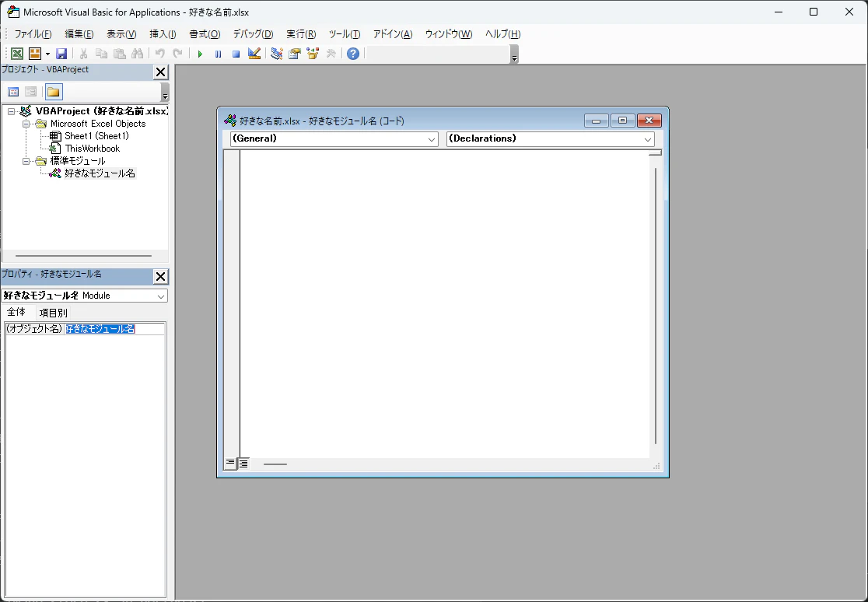Click the Reset stop icon
This screenshot has width=868, height=602.
coord(236,54)
